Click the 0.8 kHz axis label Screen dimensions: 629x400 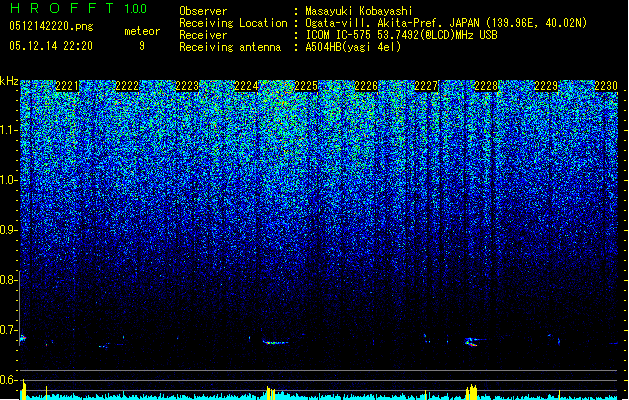8,280
